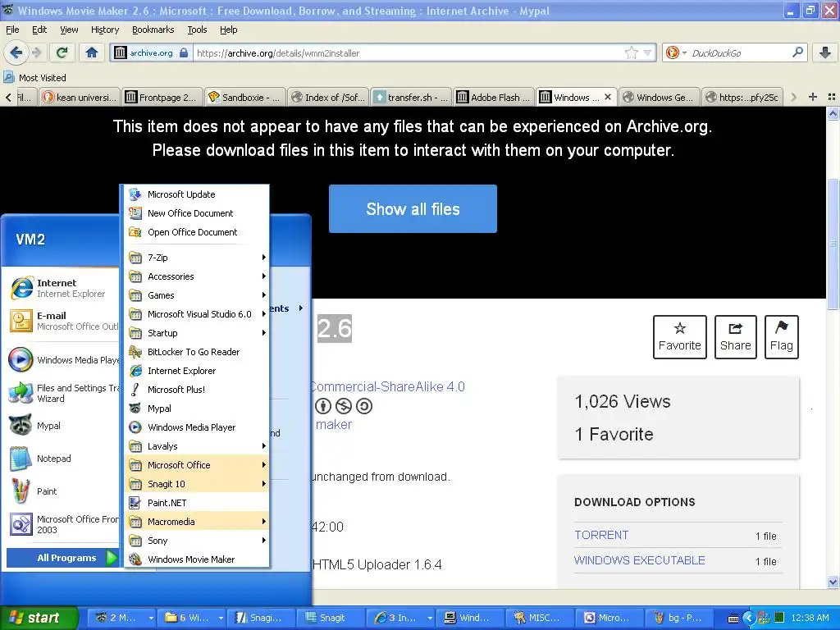
Task: Open the File menu
Action: (x=12, y=30)
